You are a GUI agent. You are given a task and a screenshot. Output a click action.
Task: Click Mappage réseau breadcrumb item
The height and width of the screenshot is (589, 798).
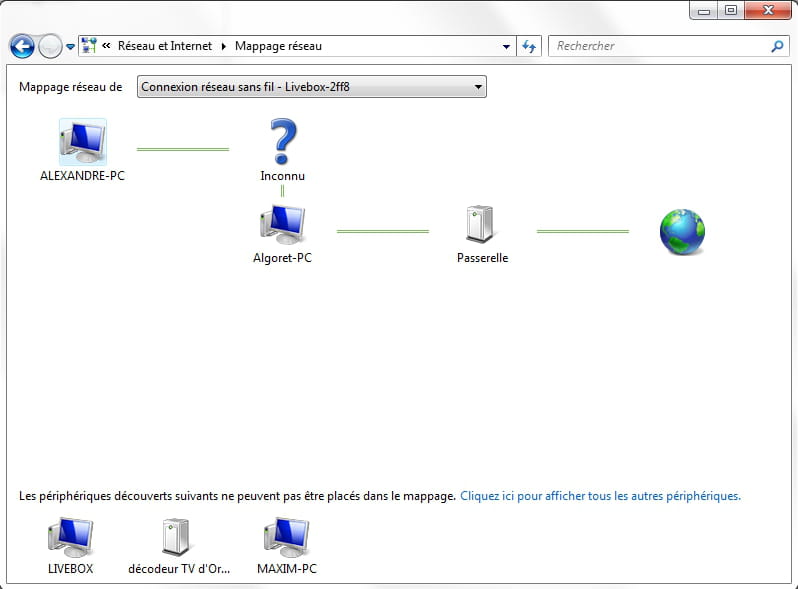point(278,46)
